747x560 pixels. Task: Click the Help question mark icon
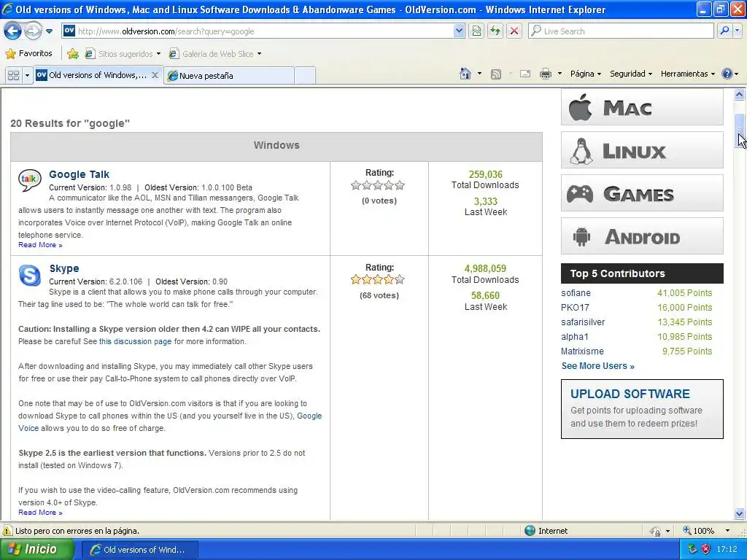point(727,74)
